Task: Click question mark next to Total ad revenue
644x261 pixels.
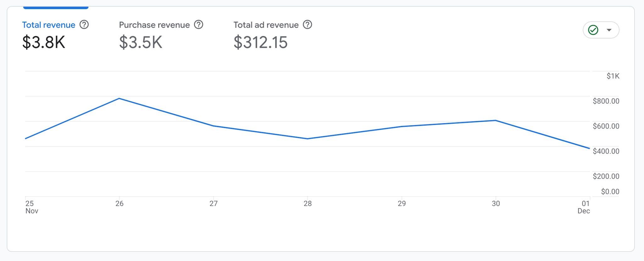Action: [x=307, y=24]
